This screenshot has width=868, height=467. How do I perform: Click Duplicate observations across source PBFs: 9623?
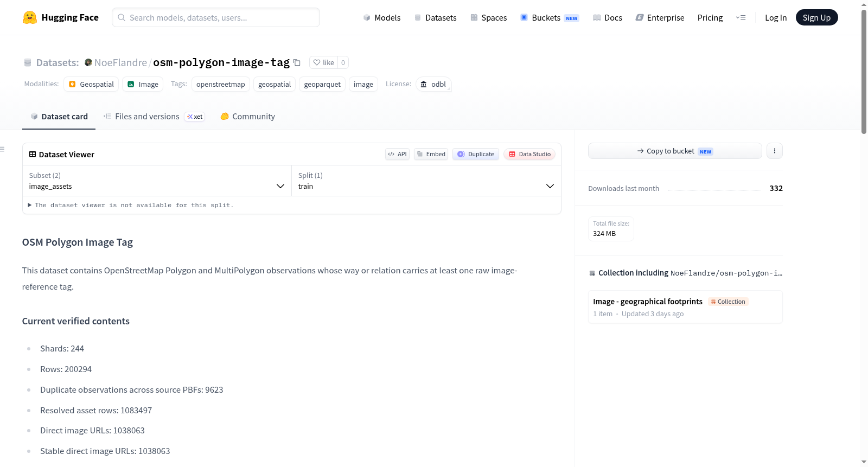pyautogui.click(x=132, y=389)
